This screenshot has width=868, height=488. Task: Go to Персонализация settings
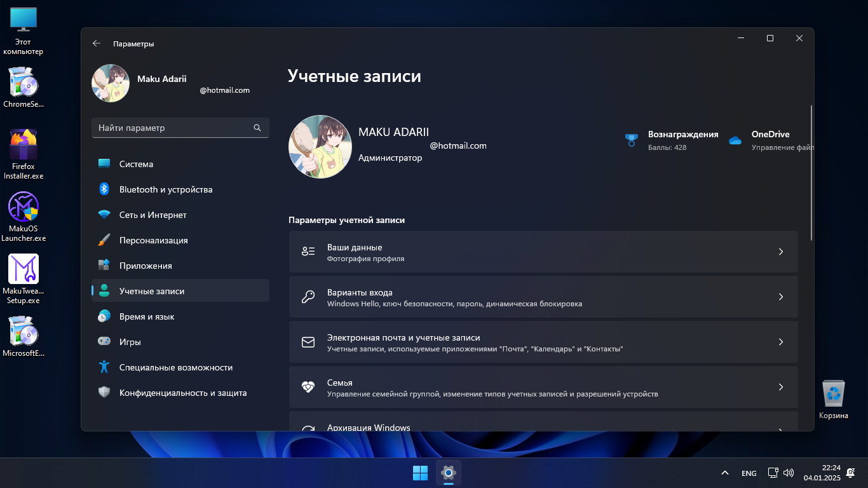[180, 240]
